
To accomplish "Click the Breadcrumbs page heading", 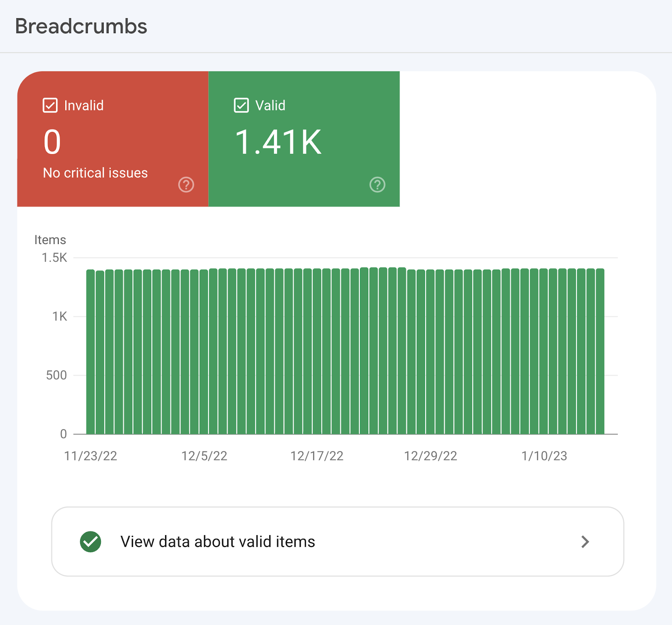I will [81, 26].
